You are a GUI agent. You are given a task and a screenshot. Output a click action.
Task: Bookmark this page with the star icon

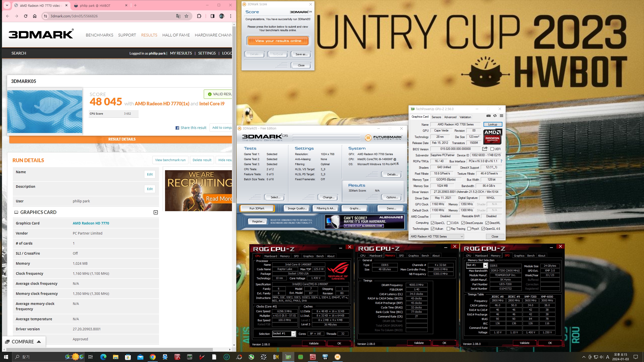186,16
